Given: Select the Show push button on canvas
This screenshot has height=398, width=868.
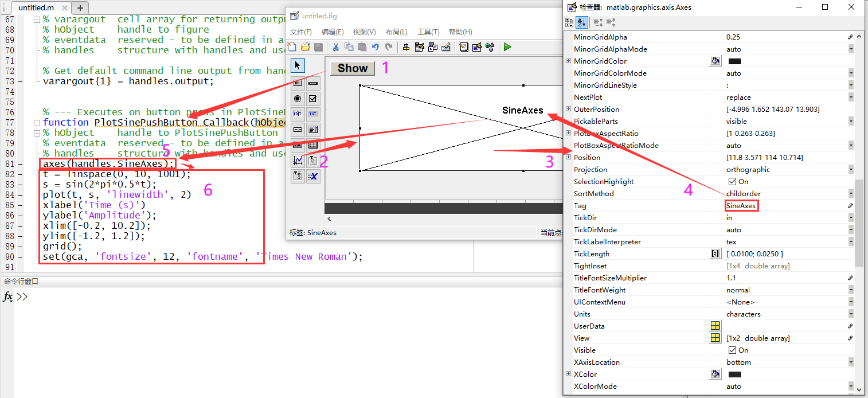Looking at the screenshot, I should click(x=353, y=68).
